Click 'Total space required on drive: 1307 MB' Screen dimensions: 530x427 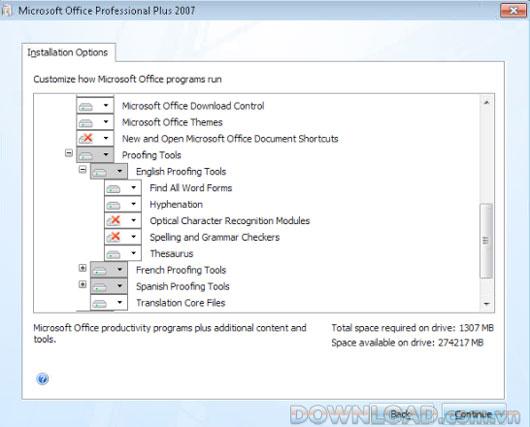412,328
